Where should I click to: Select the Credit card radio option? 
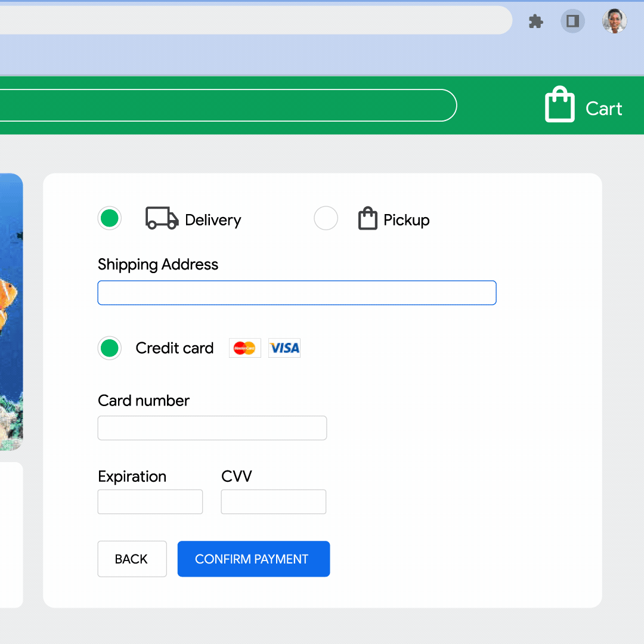(110, 348)
